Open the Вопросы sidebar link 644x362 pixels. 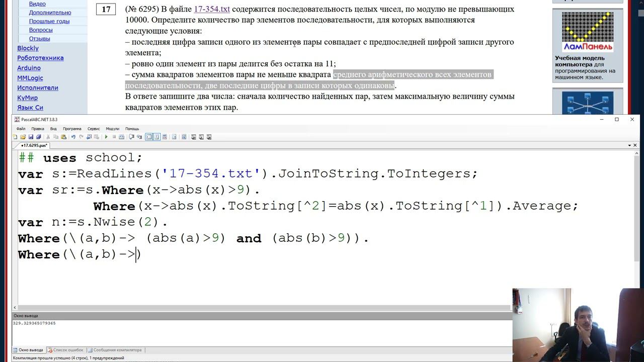pos(41,30)
